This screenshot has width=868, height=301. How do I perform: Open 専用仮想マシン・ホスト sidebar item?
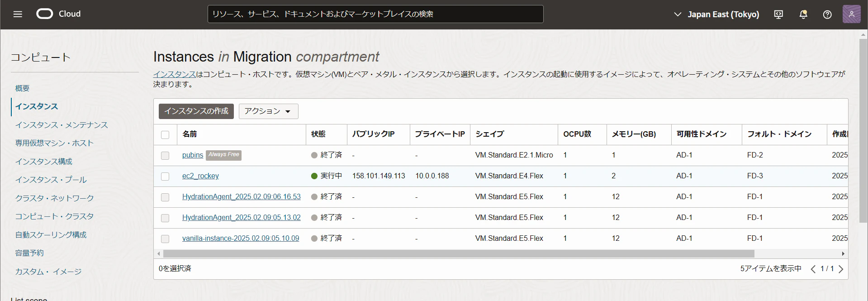(54, 143)
